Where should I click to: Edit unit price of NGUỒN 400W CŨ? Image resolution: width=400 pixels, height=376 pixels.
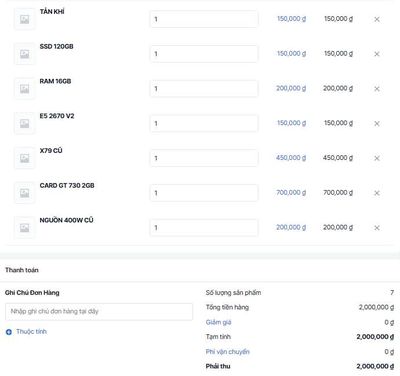tap(291, 227)
